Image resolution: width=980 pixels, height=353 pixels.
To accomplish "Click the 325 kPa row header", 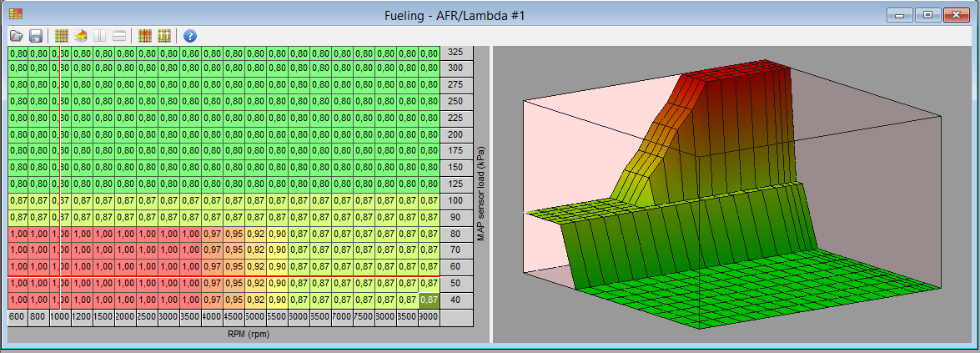I will pos(455,52).
